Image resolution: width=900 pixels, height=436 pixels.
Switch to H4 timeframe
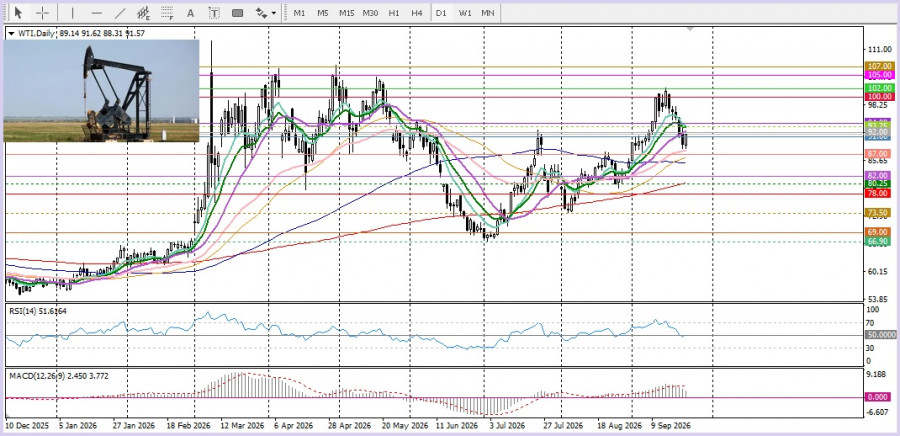point(417,13)
